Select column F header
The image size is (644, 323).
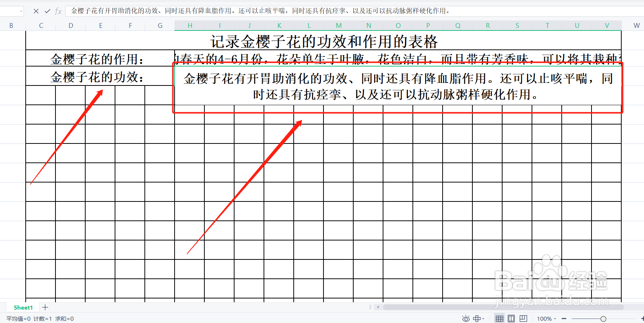pyautogui.click(x=130, y=26)
